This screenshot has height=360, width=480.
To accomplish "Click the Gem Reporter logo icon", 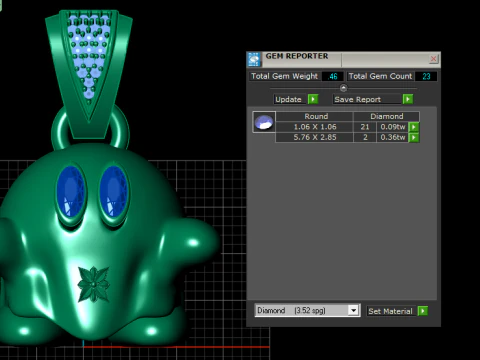I will (254, 59).
